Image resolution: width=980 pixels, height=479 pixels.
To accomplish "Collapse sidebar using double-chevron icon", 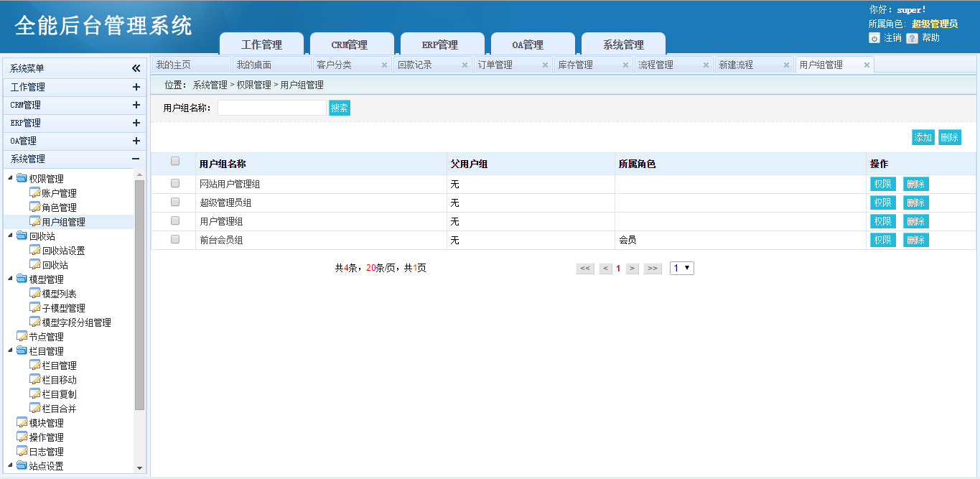I will click(x=136, y=68).
